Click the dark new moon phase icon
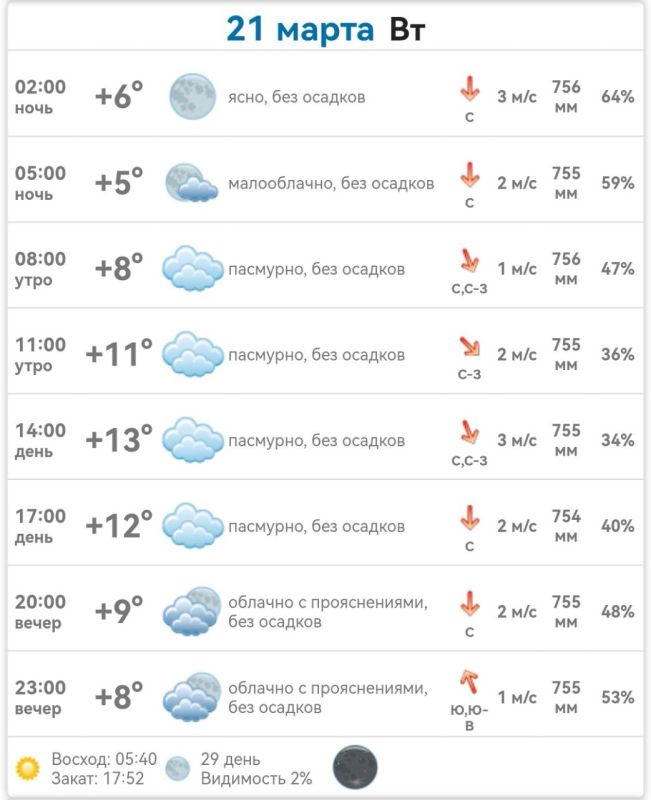The image size is (651, 800). tap(355, 767)
